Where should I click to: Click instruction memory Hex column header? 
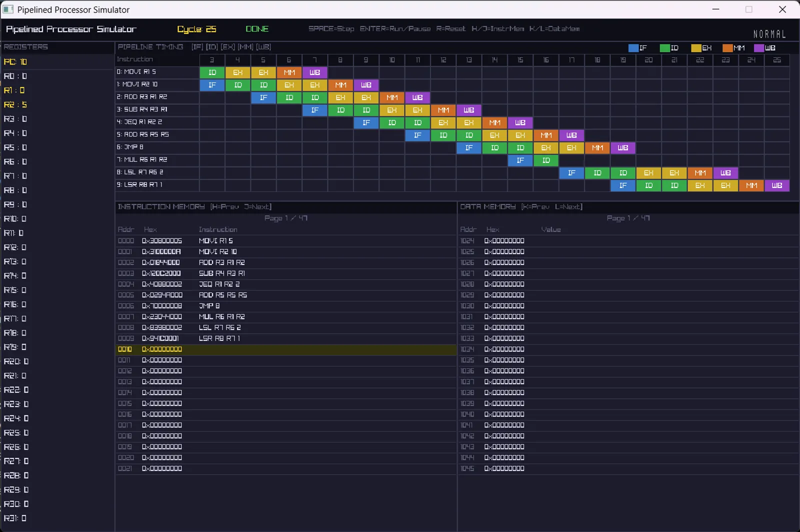(x=150, y=230)
